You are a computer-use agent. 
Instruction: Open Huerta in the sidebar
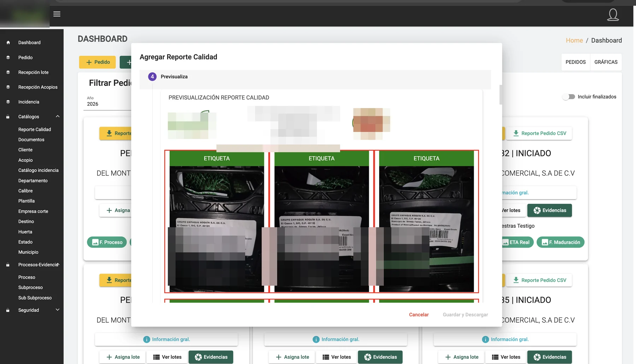25,232
